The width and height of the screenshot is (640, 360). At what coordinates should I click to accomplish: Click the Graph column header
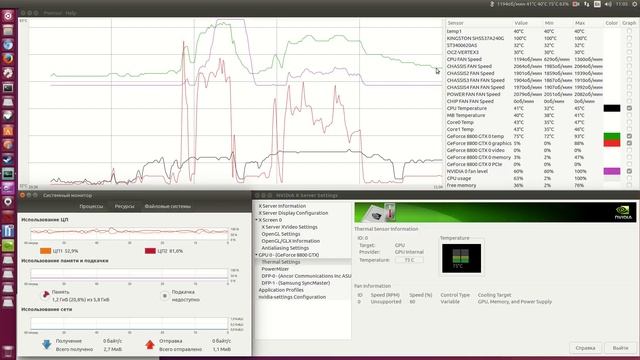tap(629, 23)
